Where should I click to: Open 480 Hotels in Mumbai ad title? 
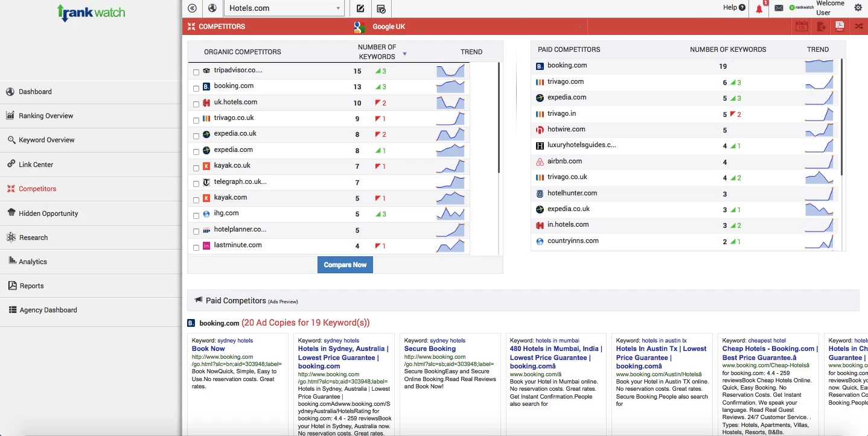click(x=556, y=357)
